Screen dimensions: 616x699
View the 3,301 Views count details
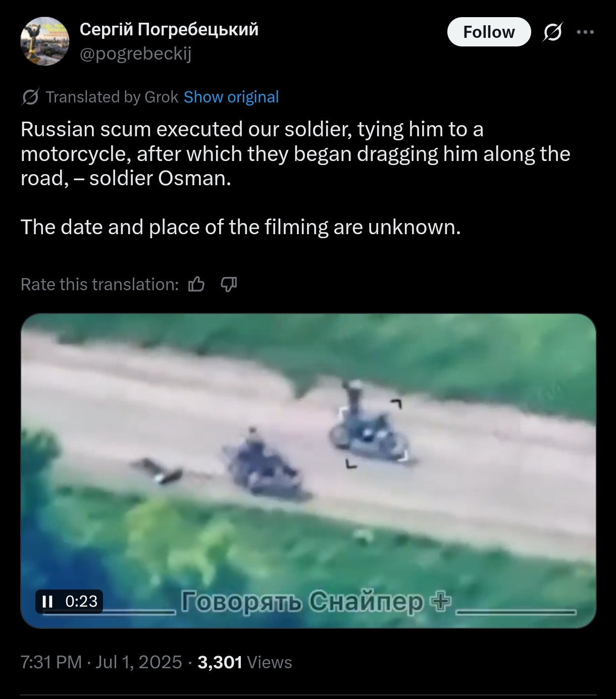coord(244,662)
